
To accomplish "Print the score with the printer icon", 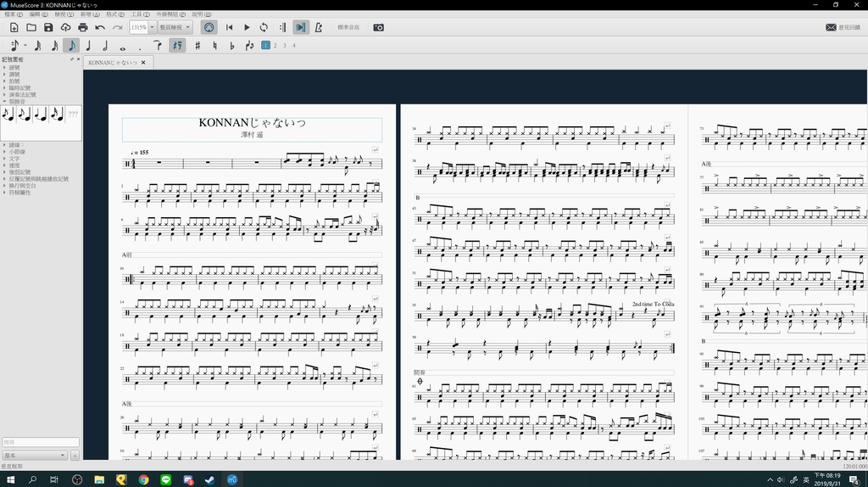I will click(x=82, y=27).
